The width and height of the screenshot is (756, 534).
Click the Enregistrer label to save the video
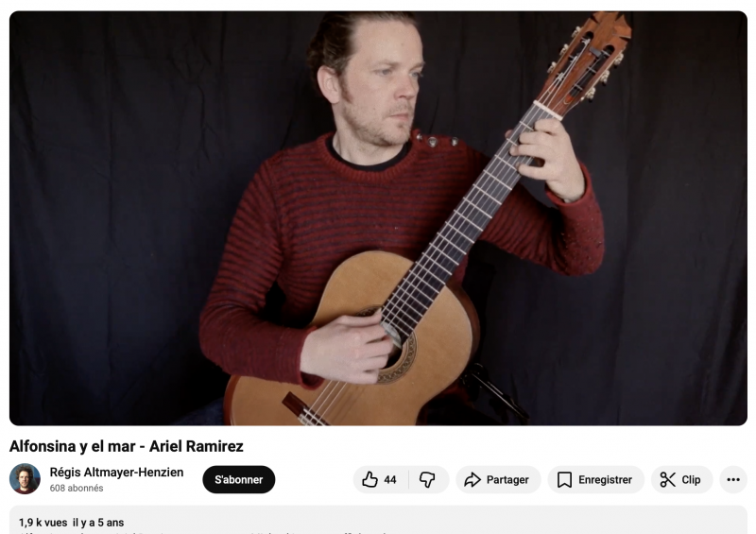pyautogui.click(x=605, y=480)
